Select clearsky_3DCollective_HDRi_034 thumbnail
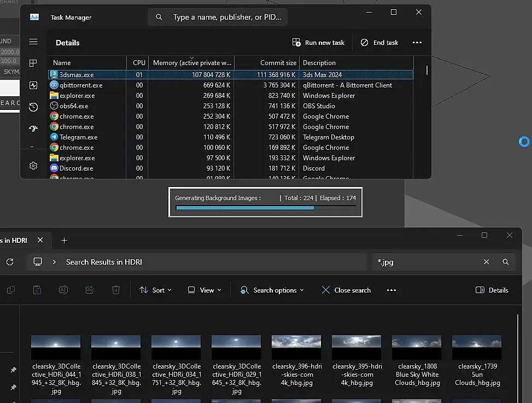 point(176,347)
